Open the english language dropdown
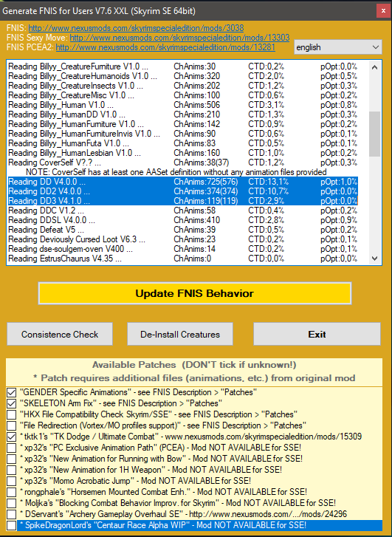 [338, 47]
